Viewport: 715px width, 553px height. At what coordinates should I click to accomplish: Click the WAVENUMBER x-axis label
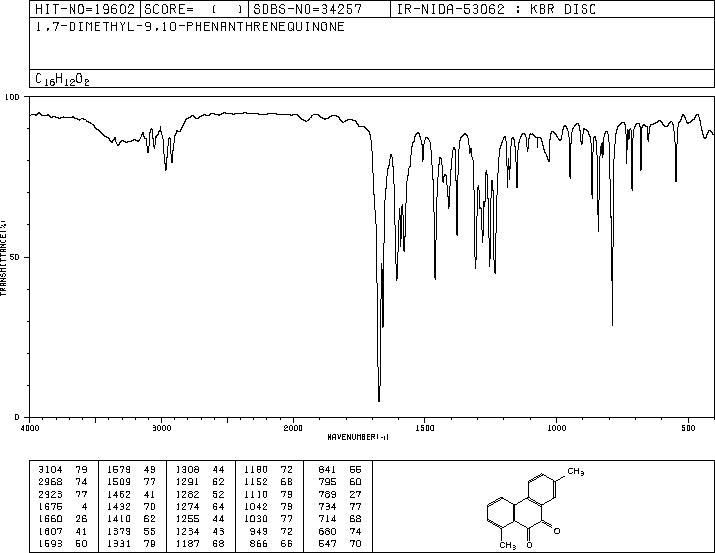point(358,437)
